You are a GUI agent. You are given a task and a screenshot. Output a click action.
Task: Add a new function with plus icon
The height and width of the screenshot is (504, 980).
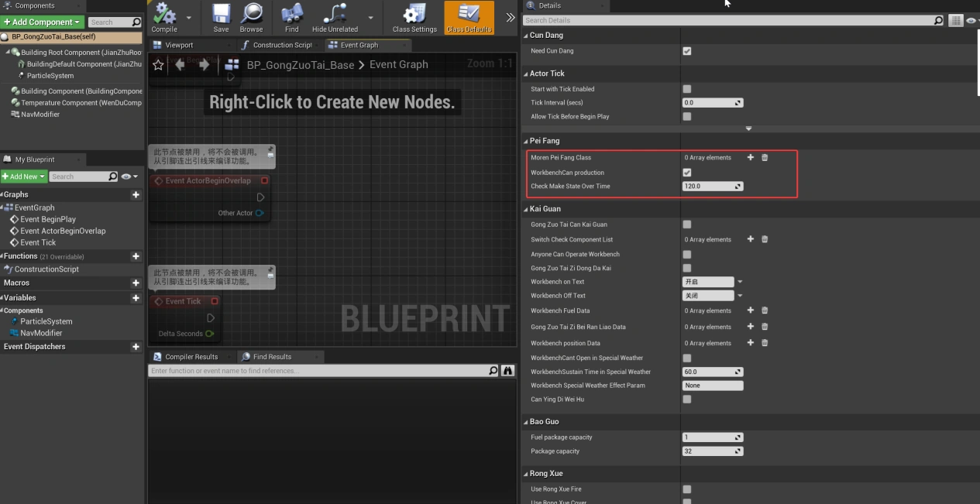(136, 256)
